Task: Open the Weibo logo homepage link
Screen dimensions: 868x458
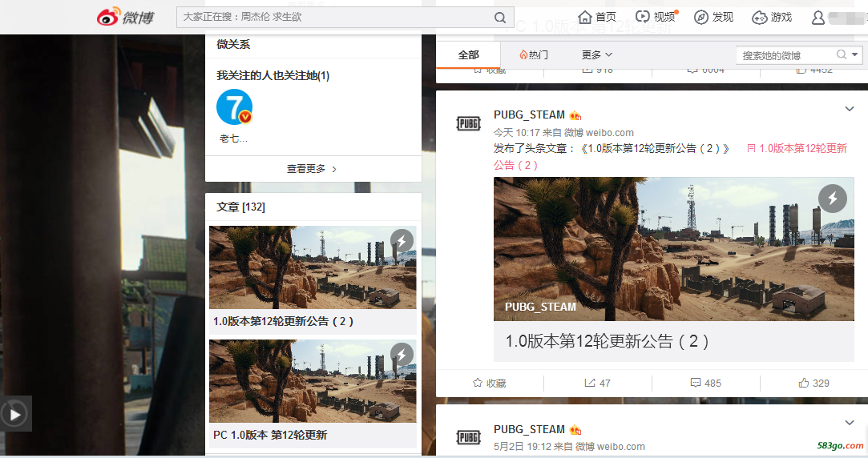Action: click(x=126, y=17)
